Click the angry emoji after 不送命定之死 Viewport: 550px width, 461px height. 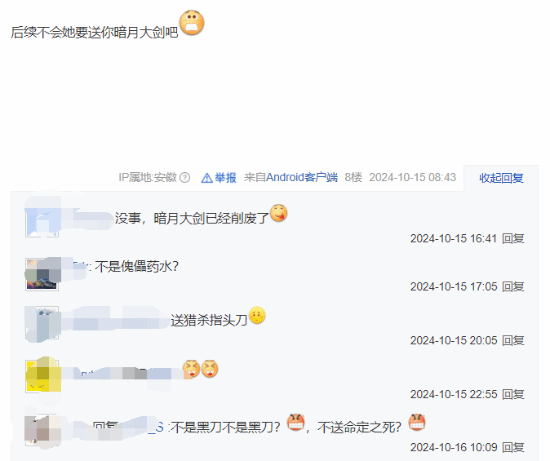[x=417, y=422]
